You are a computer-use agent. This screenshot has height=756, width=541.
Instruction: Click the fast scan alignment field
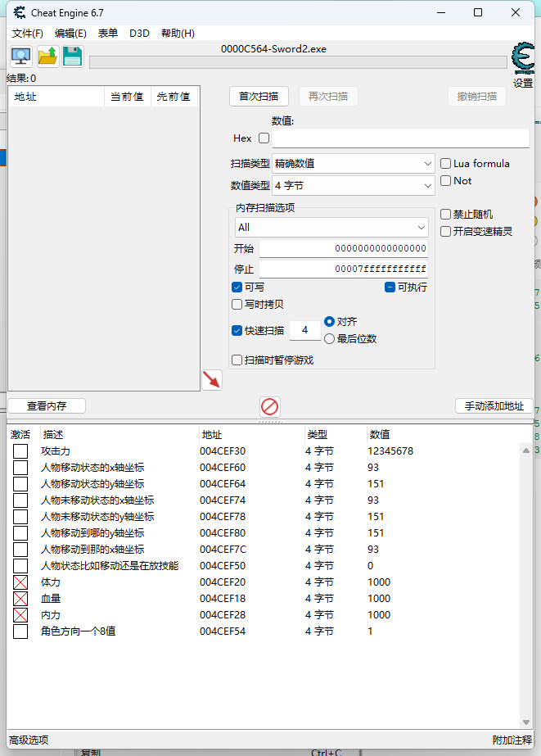pos(305,330)
